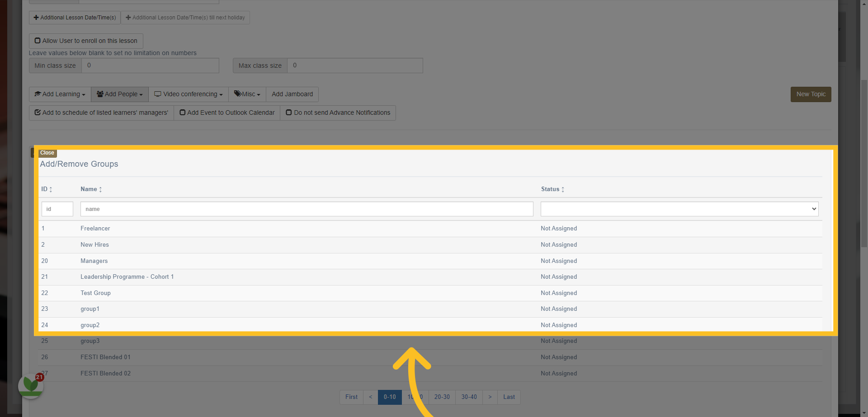Go to First page of groups
Viewport: 868px width, 417px height.
point(351,397)
